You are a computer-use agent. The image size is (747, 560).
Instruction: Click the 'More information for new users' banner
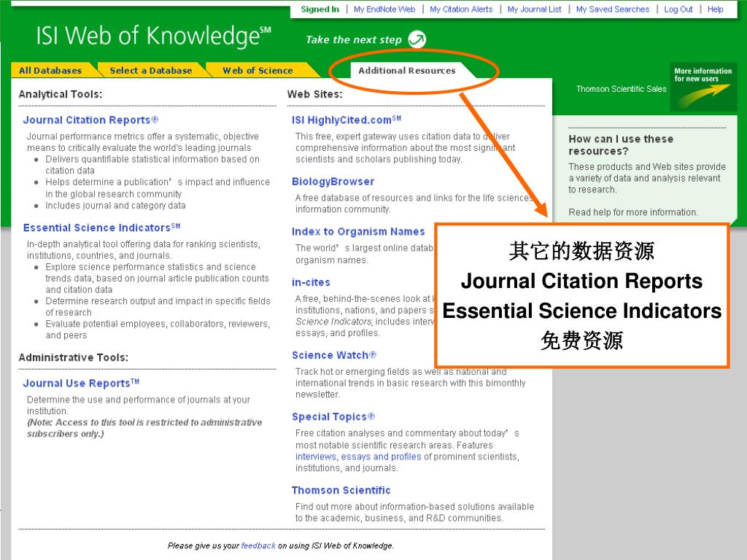[703, 87]
